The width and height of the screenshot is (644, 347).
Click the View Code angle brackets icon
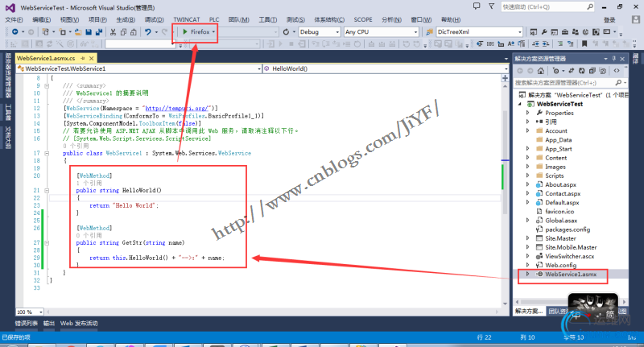pos(617,71)
